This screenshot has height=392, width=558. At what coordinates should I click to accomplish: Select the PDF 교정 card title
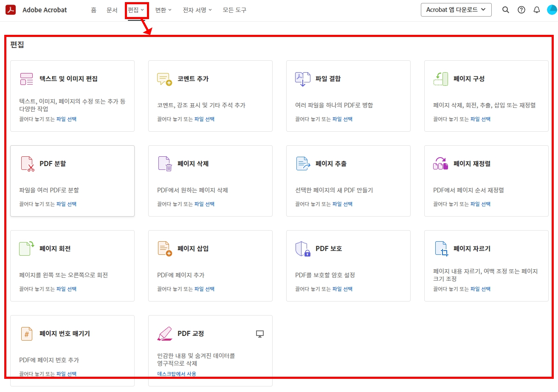(191, 333)
